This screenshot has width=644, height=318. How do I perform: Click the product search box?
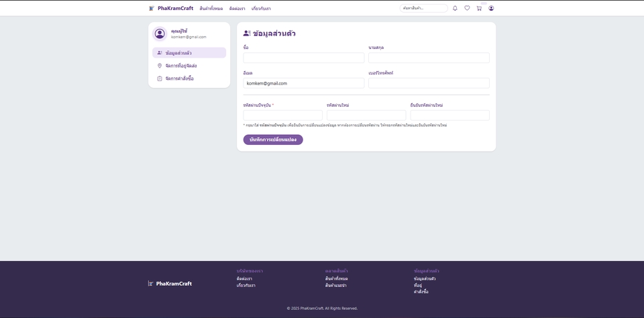(423, 8)
